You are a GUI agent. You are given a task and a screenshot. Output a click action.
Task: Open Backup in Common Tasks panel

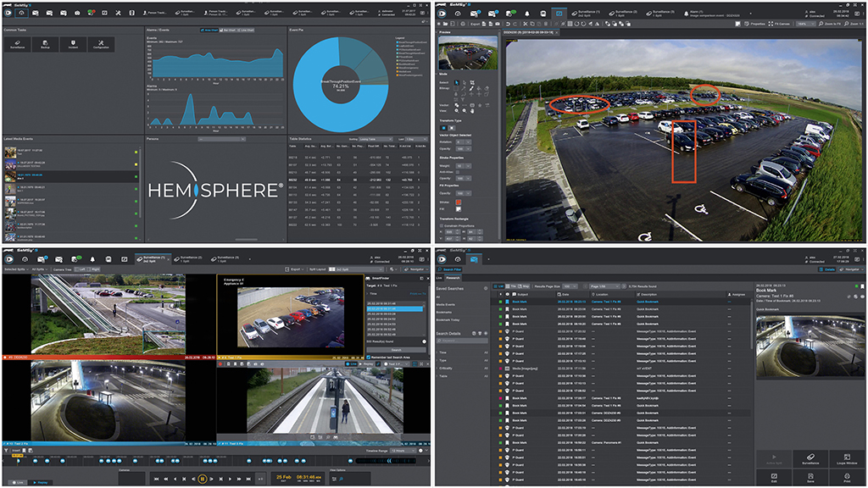click(47, 45)
